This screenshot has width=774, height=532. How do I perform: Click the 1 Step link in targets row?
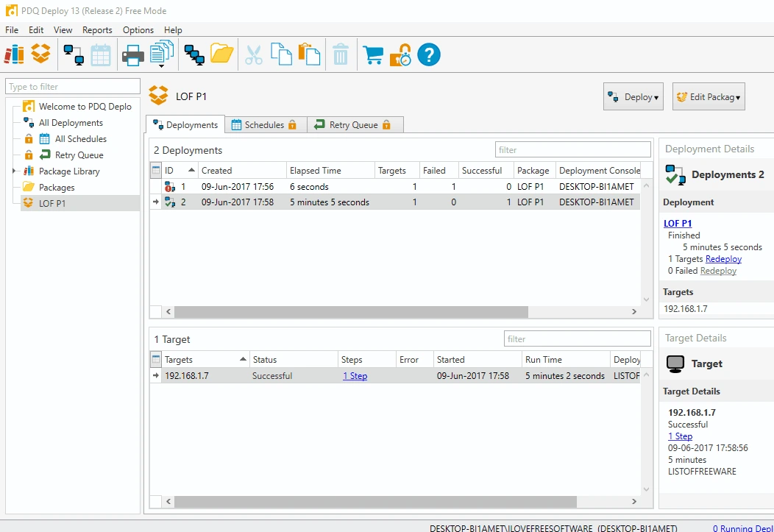[x=355, y=375]
